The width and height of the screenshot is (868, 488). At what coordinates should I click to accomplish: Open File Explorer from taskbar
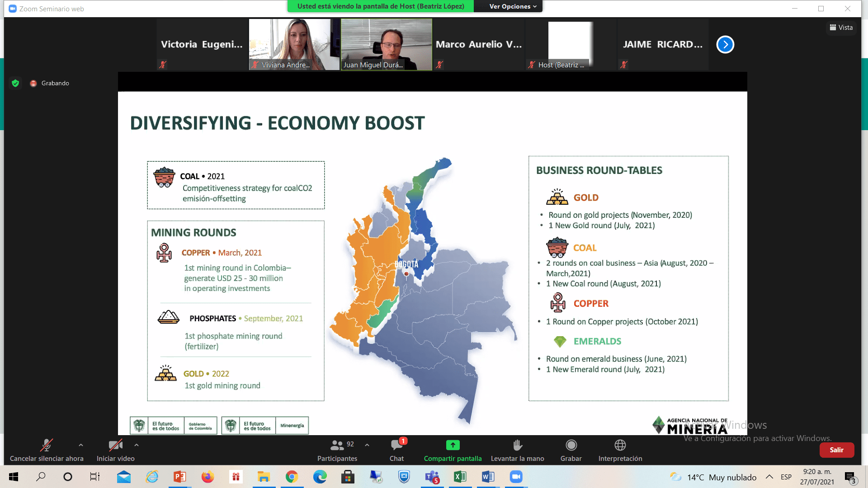tap(264, 477)
